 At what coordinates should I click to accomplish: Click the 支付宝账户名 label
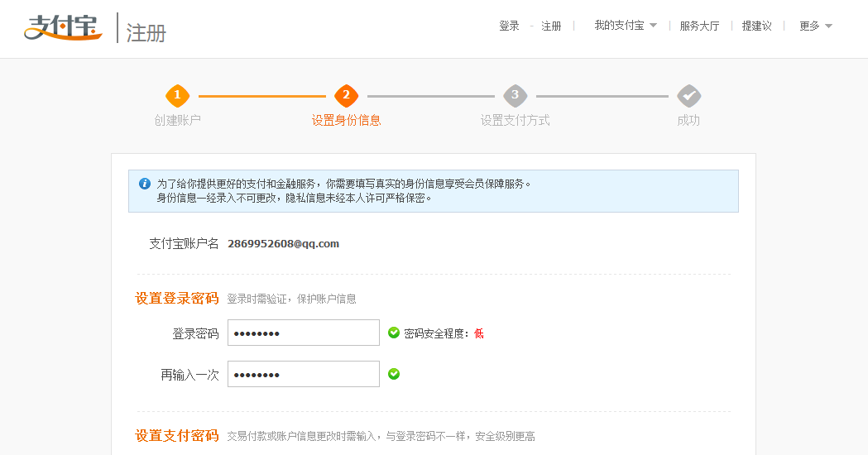(x=185, y=243)
